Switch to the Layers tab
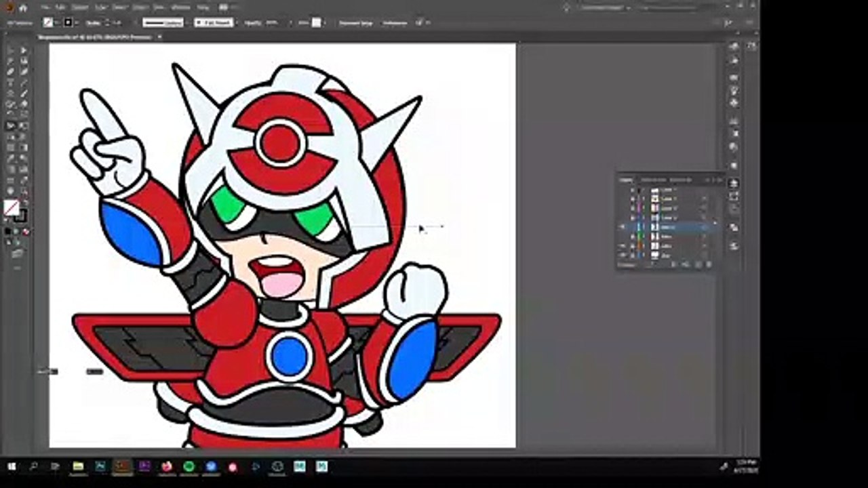The height and width of the screenshot is (488, 868). (626, 180)
